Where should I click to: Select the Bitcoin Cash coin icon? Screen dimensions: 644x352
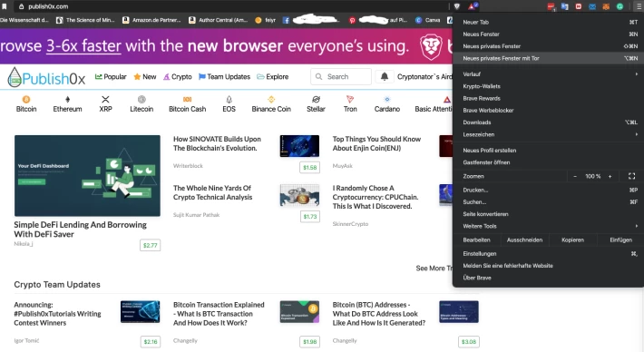(x=187, y=100)
